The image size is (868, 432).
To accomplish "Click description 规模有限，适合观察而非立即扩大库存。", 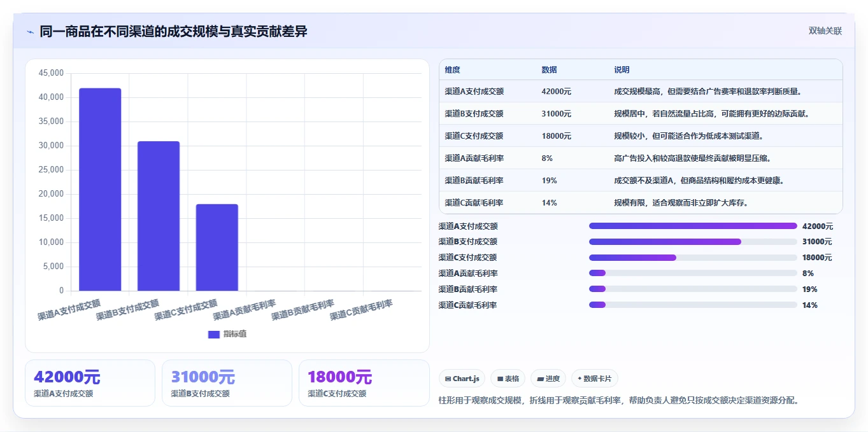I will click(681, 203).
